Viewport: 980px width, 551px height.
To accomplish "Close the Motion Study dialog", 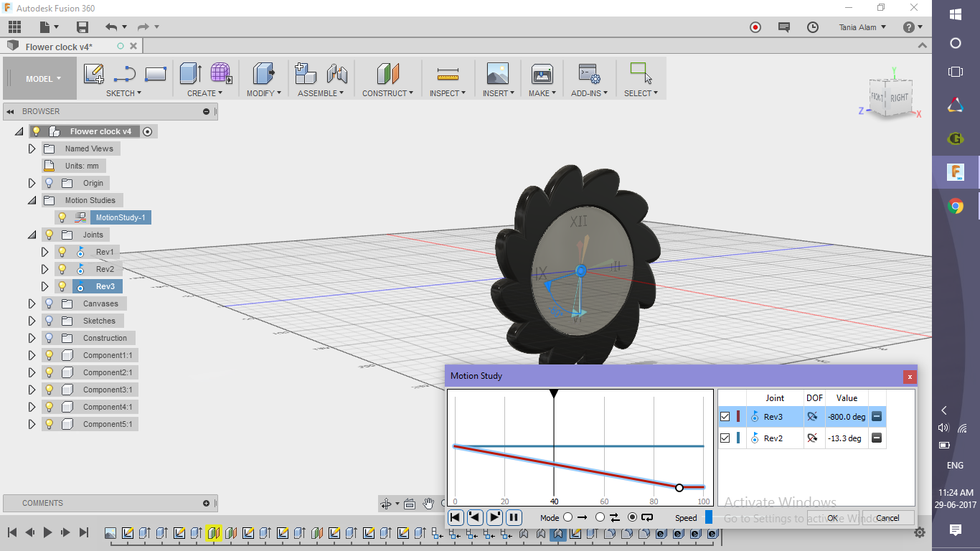I will (910, 376).
